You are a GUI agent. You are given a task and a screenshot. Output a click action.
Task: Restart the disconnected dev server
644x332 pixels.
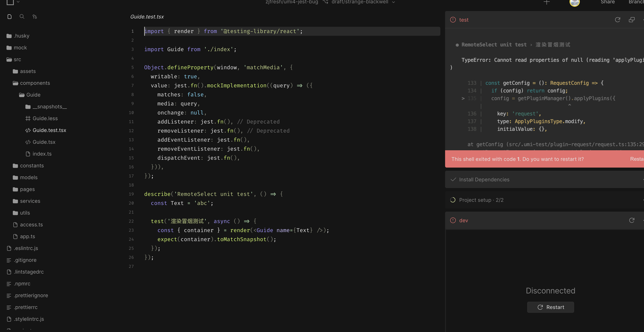[x=550, y=307]
